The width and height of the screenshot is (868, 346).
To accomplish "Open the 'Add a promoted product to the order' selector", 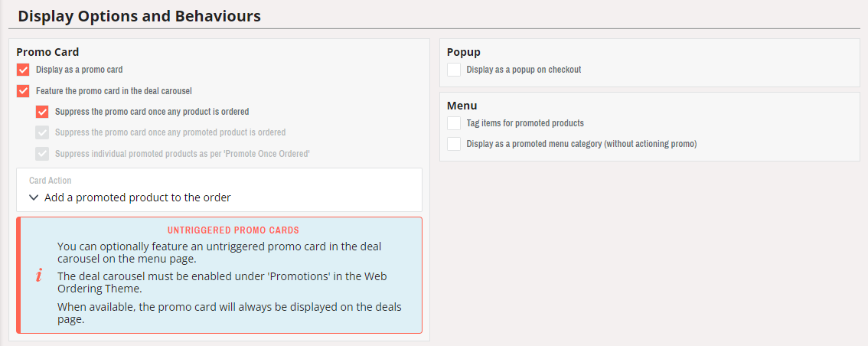I will [x=138, y=197].
